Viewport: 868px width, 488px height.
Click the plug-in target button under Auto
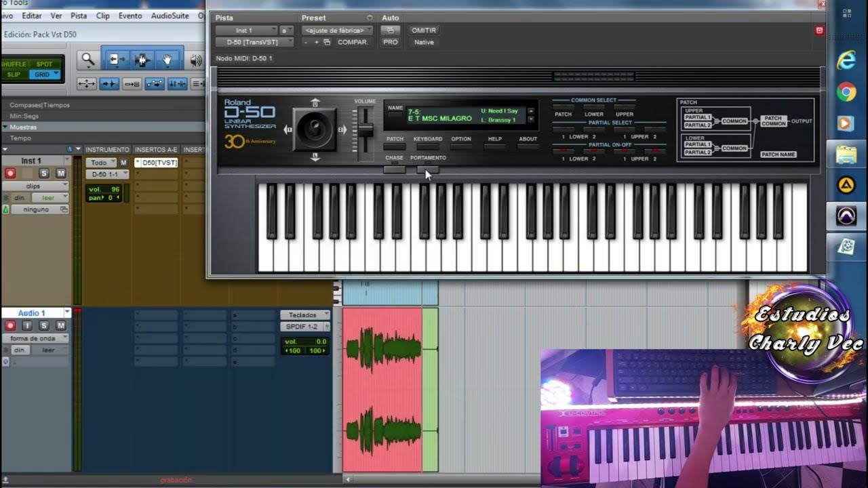click(x=390, y=30)
